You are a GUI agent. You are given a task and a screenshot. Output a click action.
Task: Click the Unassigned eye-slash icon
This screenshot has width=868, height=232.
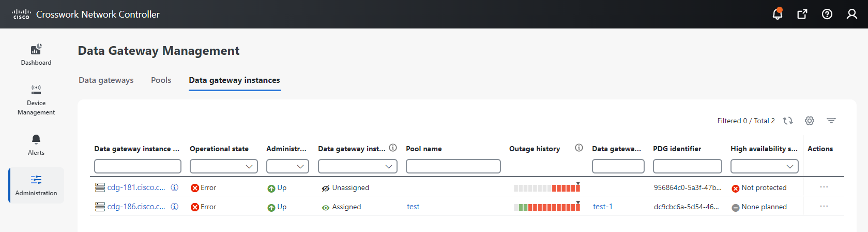(x=326, y=189)
